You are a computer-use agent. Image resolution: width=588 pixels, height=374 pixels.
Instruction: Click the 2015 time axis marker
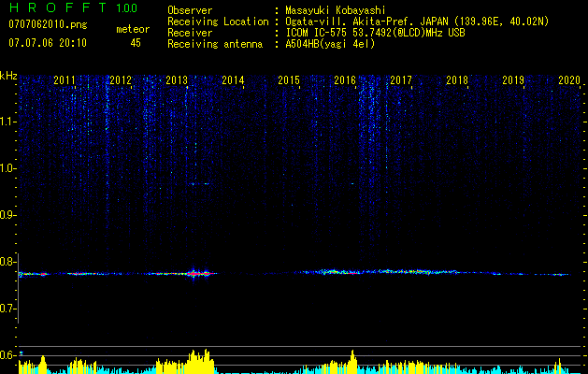[x=289, y=79]
